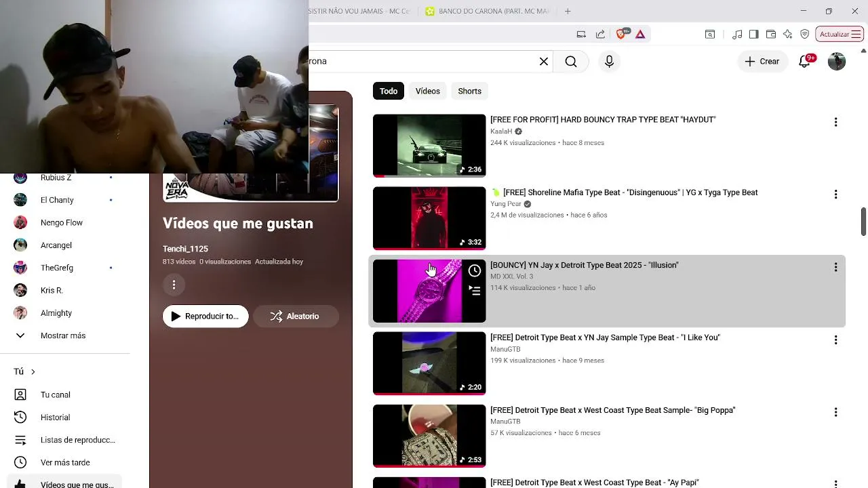The height and width of the screenshot is (488, 868).
Task: Open the Shoreline Mafia Type Beat thumbnail
Action: click(x=429, y=218)
